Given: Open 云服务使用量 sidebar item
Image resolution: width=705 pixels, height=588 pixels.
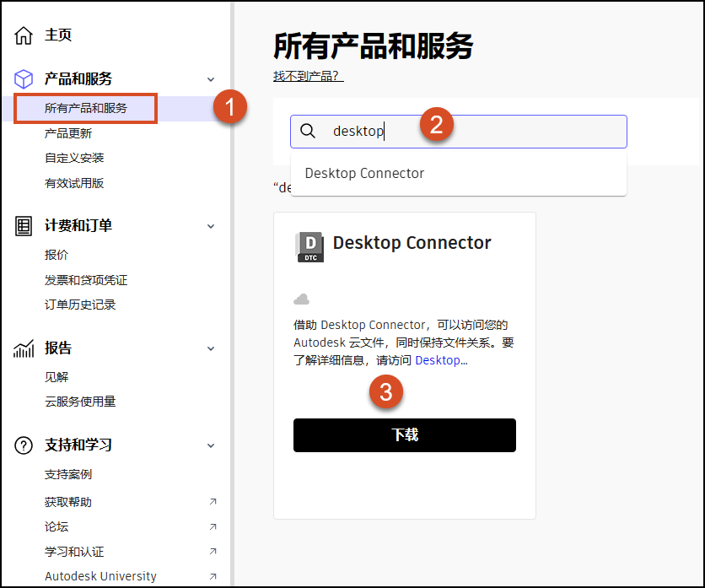Looking at the screenshot, I should pyautogui.click(x=80, y=402).
